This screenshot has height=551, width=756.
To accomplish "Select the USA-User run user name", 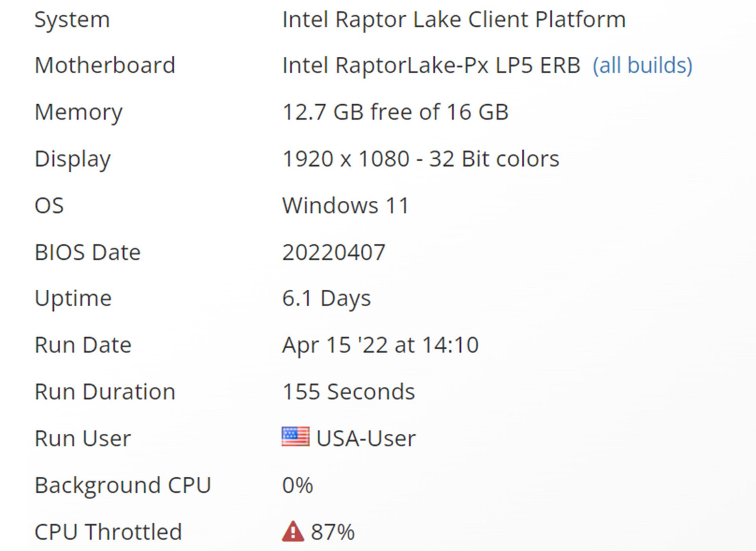I will click(x=366, y=438).
